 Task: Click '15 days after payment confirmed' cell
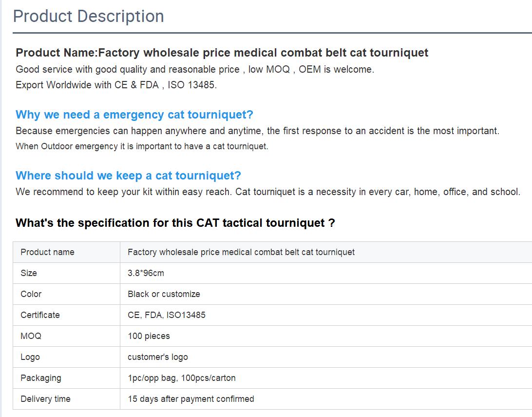click(190, 399)
